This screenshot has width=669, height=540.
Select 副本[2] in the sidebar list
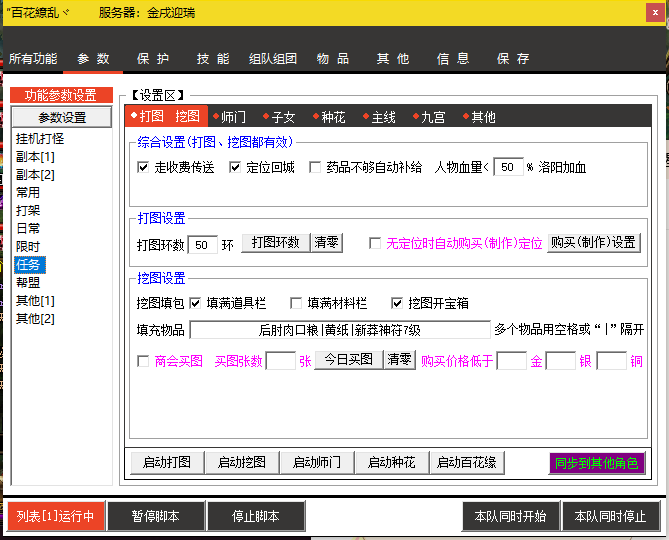click(x=35, y=174)
